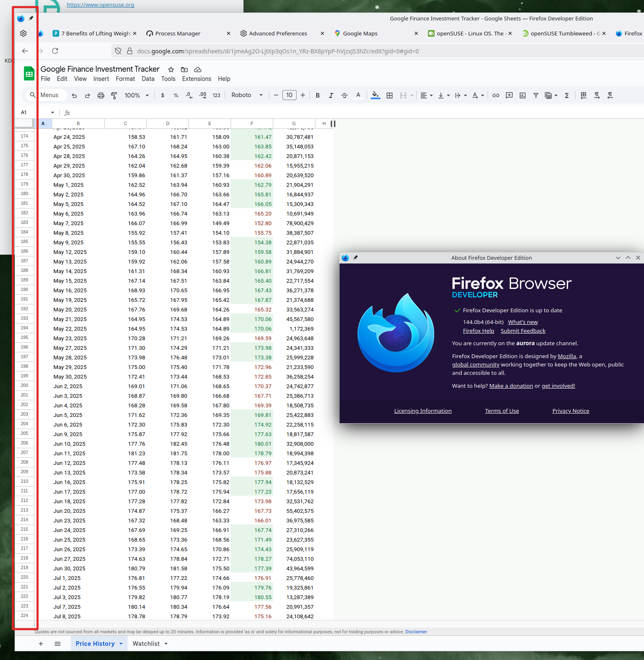Star the Google Finance Investment Tracker document
This screenshot has width=644, height=660.
click(171, 70)
